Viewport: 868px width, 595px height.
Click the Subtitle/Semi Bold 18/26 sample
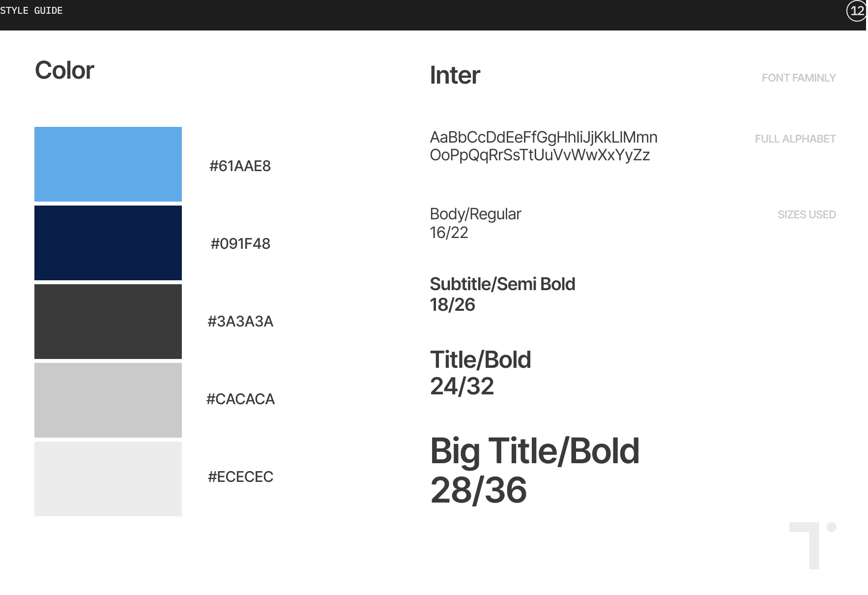tap(502, 295)
